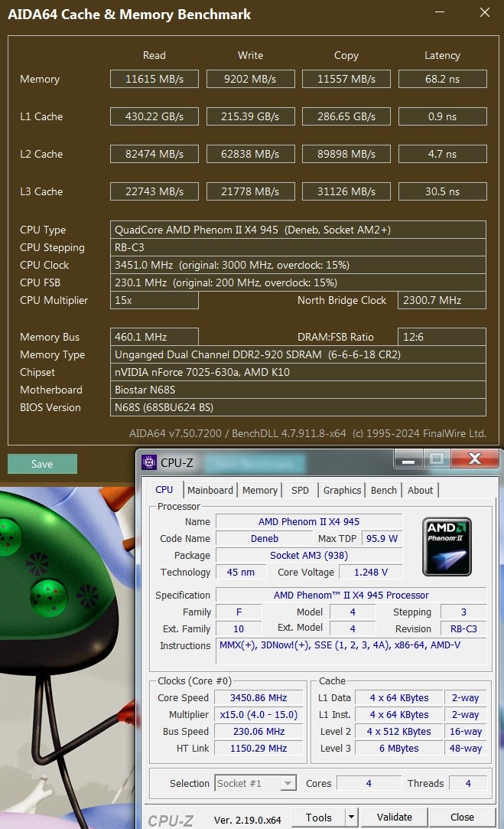Click the Level 2 cache 4 x 512 KBytes field
This screenshot has width=504, height=829.
399,732
